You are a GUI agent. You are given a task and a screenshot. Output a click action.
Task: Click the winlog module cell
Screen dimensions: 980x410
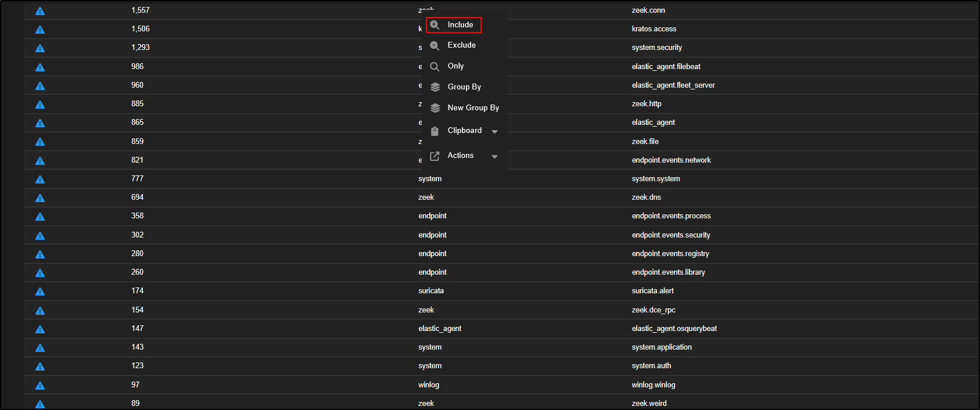[x=429, y=385]
